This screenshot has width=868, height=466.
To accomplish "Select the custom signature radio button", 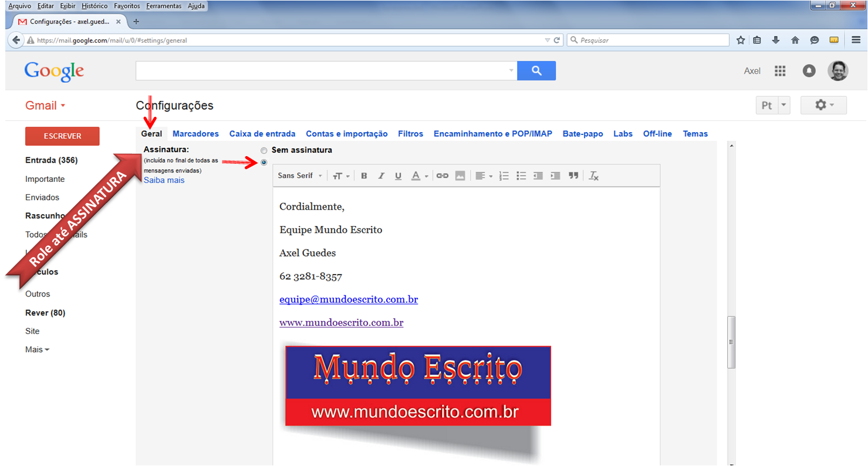I will (264, 163).
